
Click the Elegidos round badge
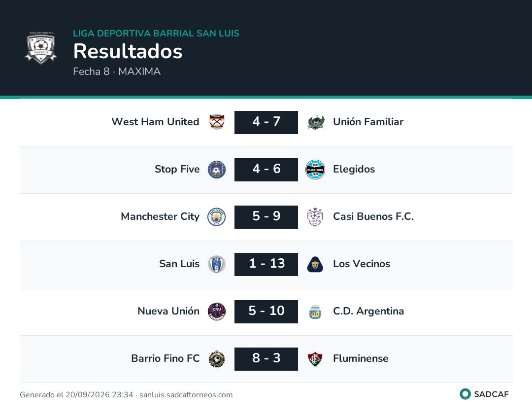tap(315, 170)
